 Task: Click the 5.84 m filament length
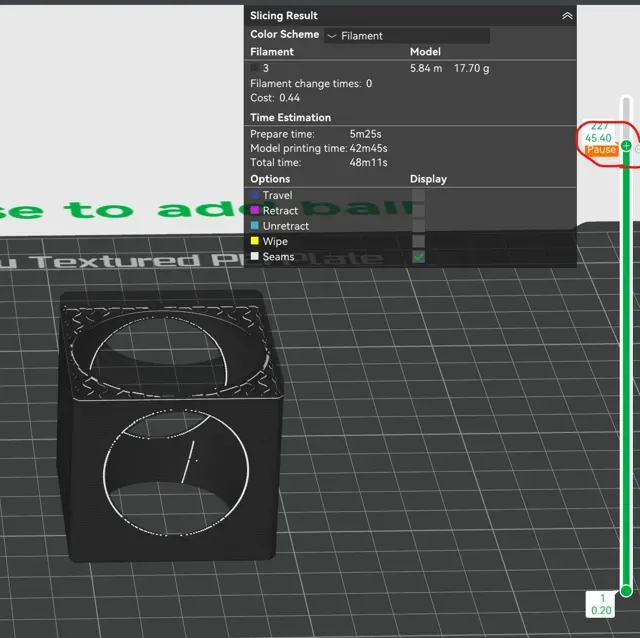[x=426, y=68]
